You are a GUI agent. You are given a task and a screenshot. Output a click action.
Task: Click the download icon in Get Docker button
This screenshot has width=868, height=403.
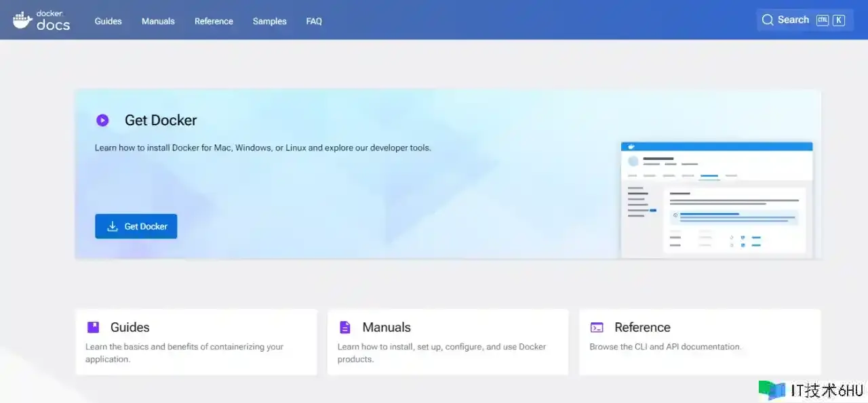[x=113, y=226]
